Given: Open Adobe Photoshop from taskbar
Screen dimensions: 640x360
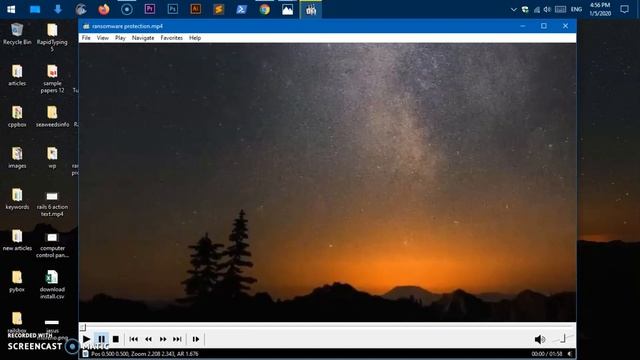Looking at the screenshot, I should coord(173,9).
